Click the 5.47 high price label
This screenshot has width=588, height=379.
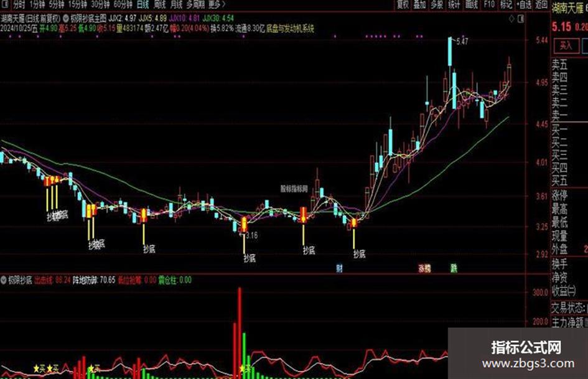click(462, 41)
